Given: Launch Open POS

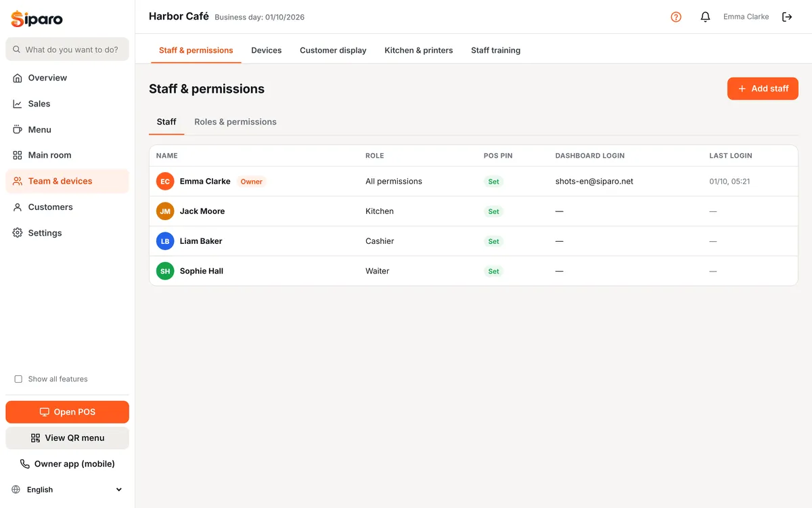Looking at the screenshot, I should pyautogui.click(x=67, y=412).
